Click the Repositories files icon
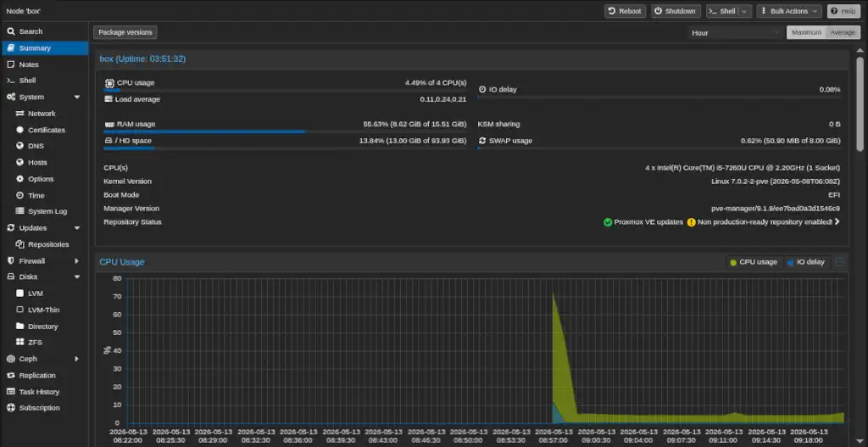Viewport: 868px width, 447px height. pos(20,244)
